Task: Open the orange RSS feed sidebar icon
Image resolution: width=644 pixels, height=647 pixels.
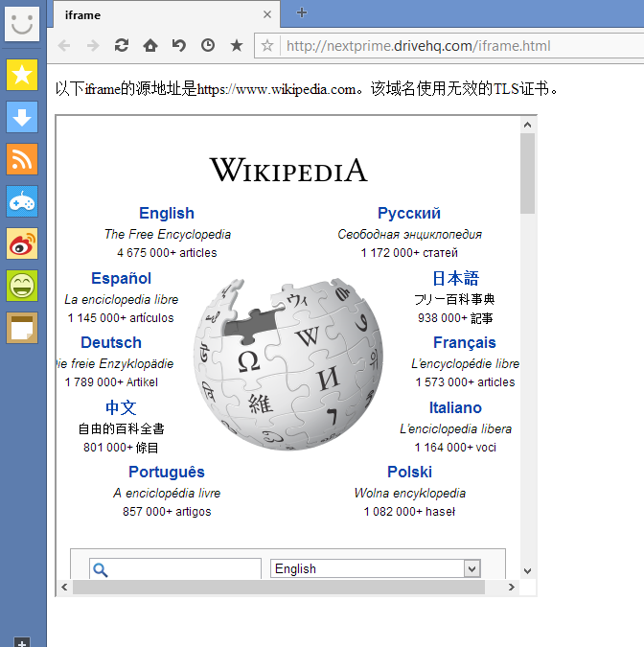Action: point(22,159)
